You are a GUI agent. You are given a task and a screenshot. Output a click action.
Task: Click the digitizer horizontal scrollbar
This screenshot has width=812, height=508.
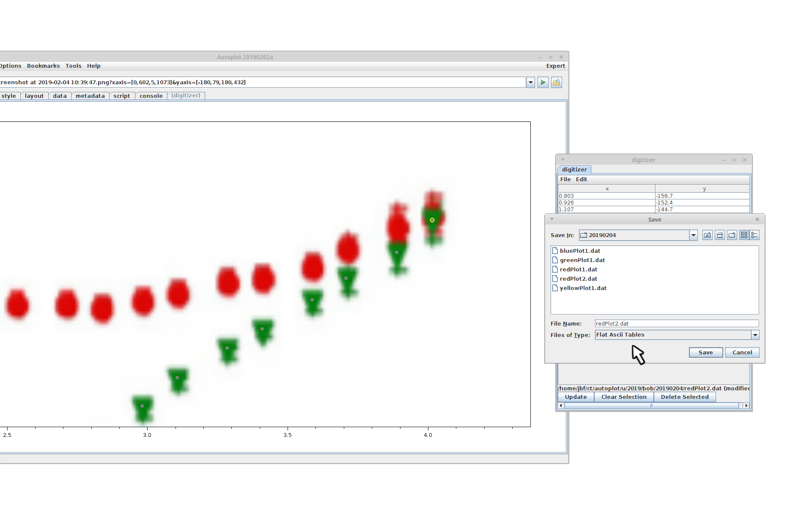point(651,406)
